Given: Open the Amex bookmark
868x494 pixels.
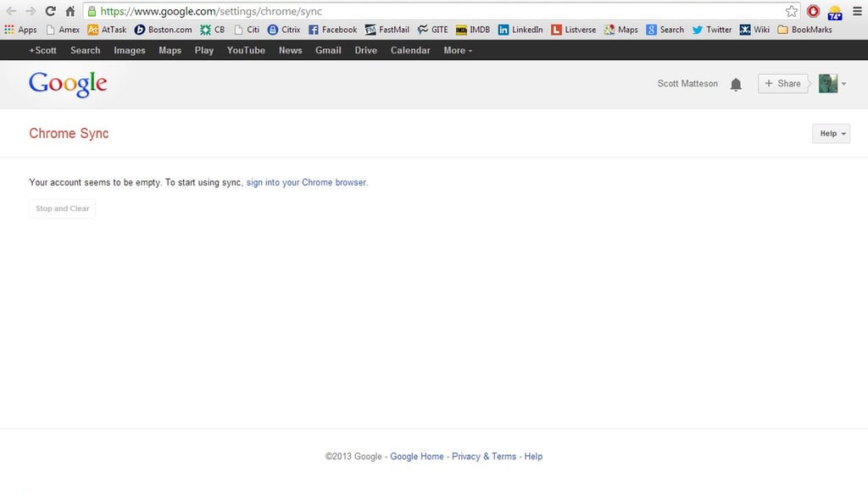Looking at the screenshot, I should pyautogui.click(x=63, y=30).
